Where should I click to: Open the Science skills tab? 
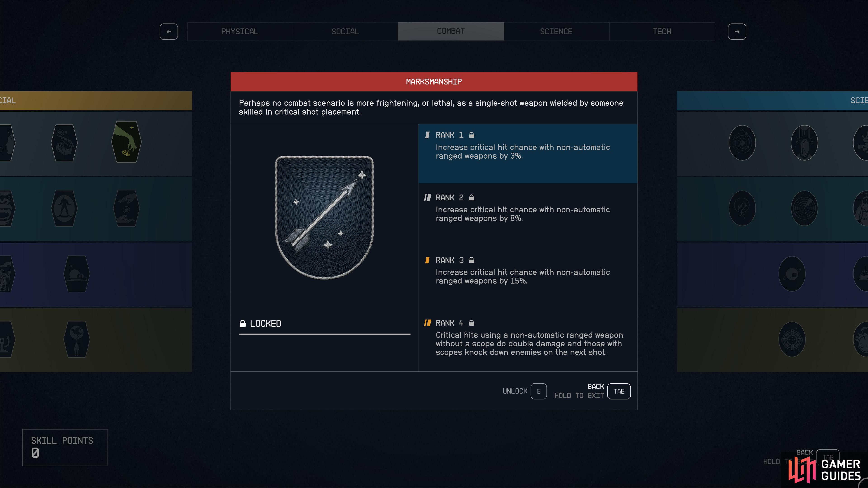556,32
